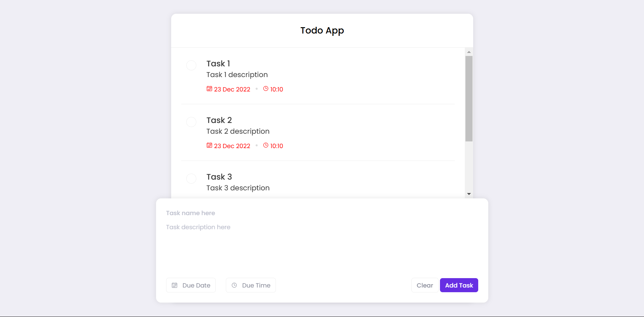Open the Due Time picker
644x317 pixels.
[251, 286]
